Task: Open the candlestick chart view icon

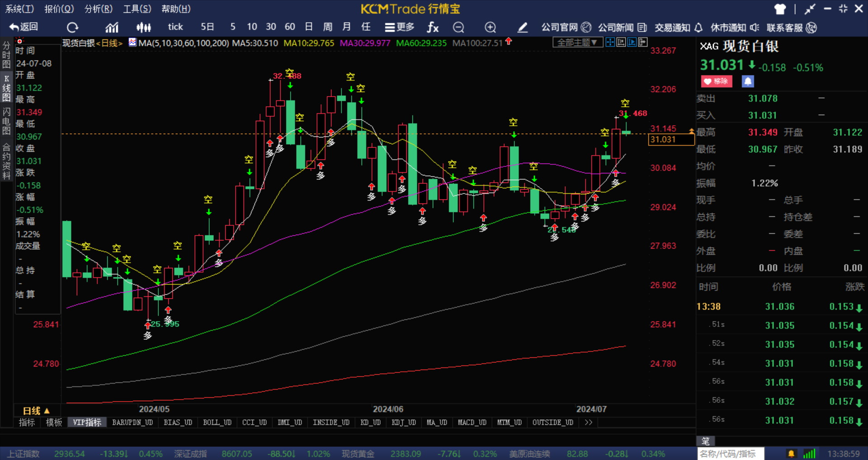Action: point(143,28)
